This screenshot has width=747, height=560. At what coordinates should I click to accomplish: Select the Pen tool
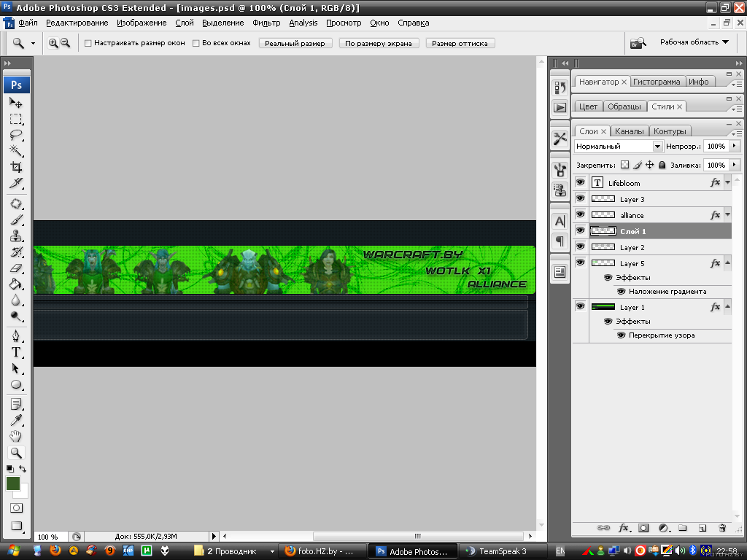(16, 336)
